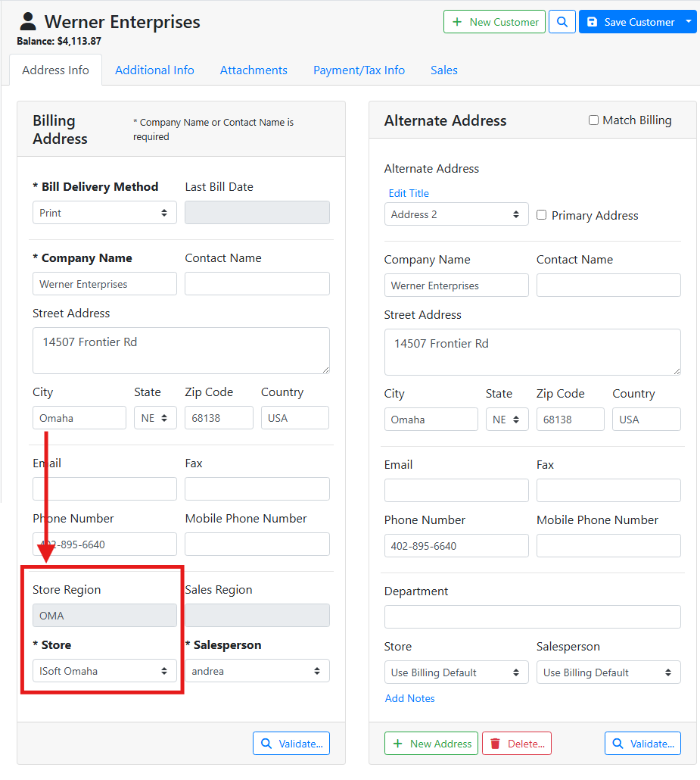Click the red Delete trash button
The image size is (700, 780).
[517, 744]
